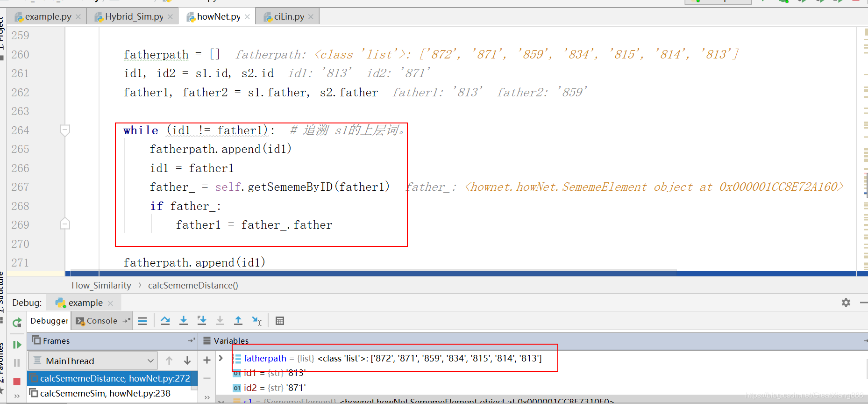Click calcSememeDistance() in the breadcrumb bar
Viewport: 868px width, 404px height.
(x=193, y=285)
